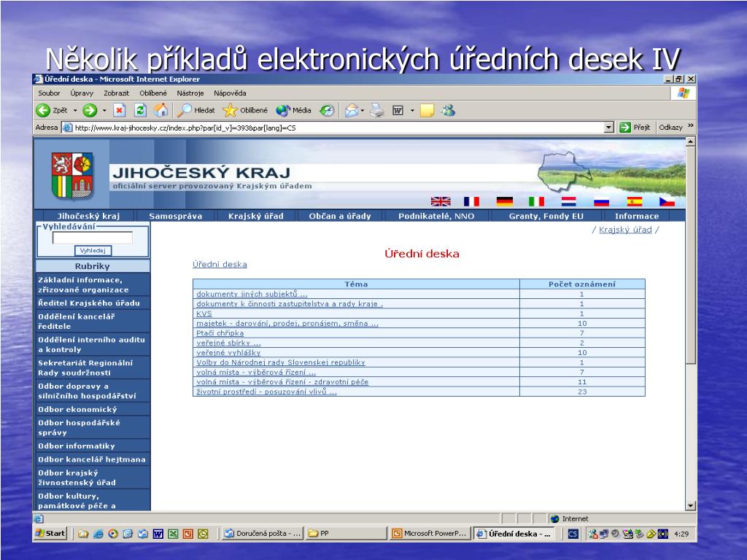Viewport: 747px width, 560px height.
Task: Click the Forward green arrow icon
Action: point(90,111)
